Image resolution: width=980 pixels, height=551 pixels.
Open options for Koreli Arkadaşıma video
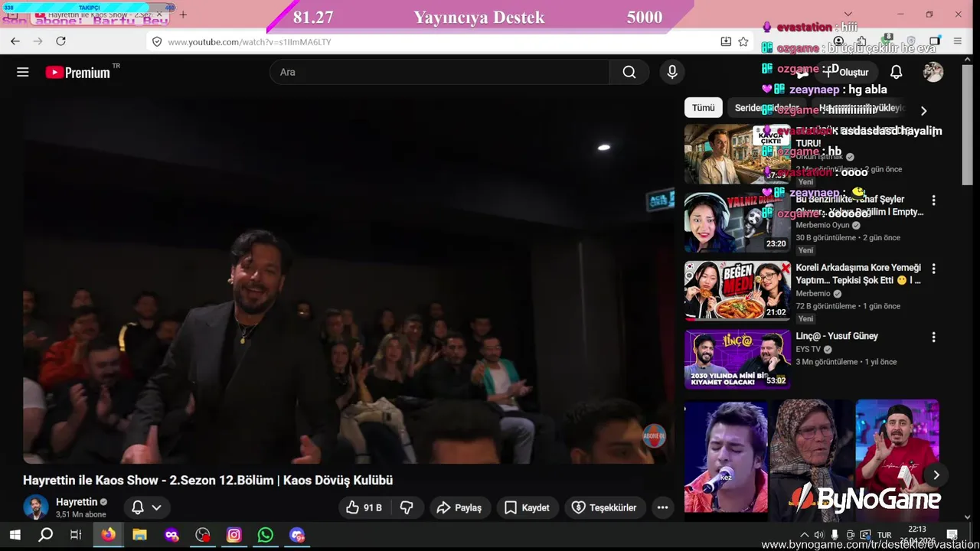(933, 269)
